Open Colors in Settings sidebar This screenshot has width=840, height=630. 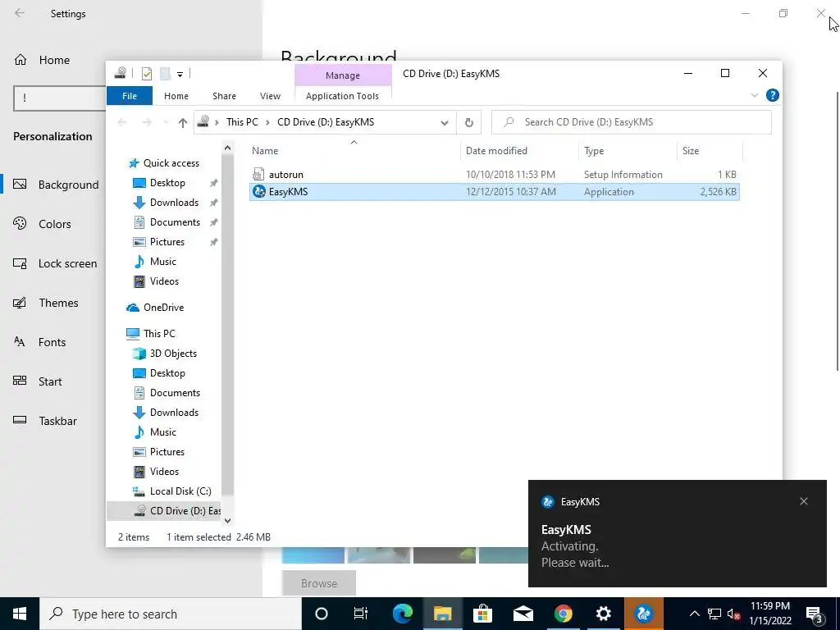coord(55,224)
